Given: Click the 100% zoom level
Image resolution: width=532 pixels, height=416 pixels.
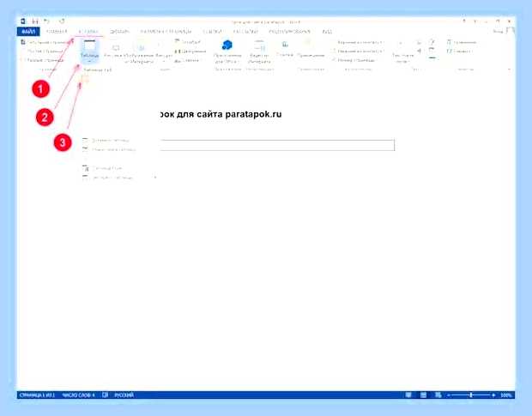Looking at the screenshot, I should 505,395.
